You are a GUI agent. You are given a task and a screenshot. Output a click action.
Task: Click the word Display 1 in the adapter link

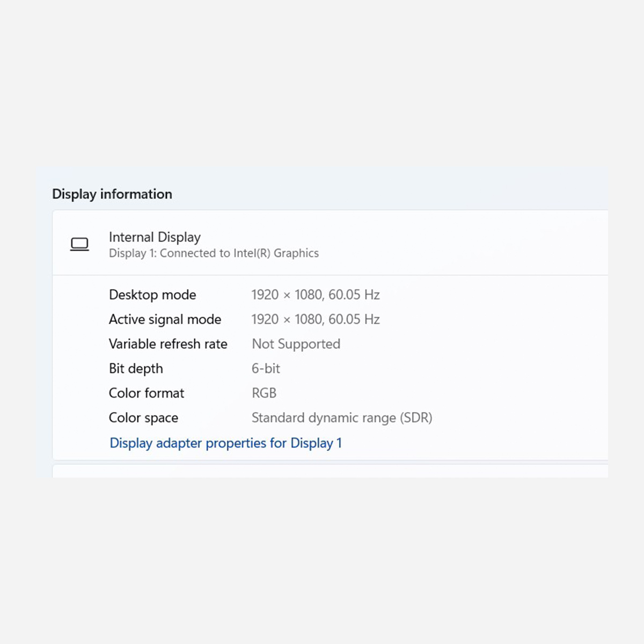click(316, 443)
